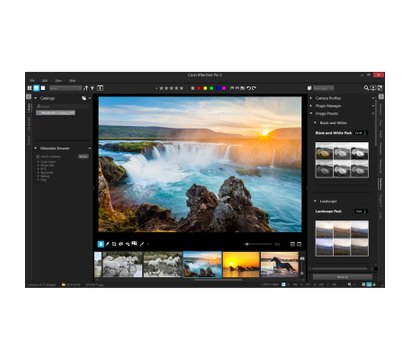Open the Help menu

(x=72, y=81)
